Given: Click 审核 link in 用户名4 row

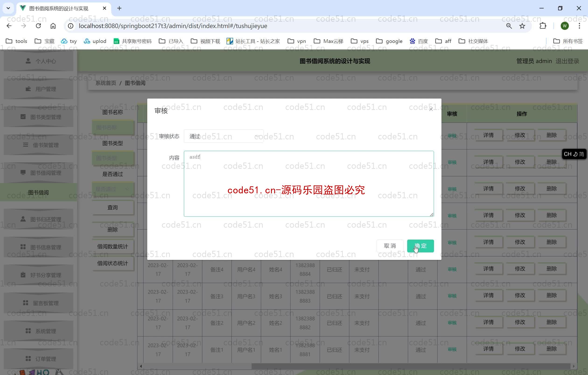Looking at the screenshot, I should [x=452, y=269].
